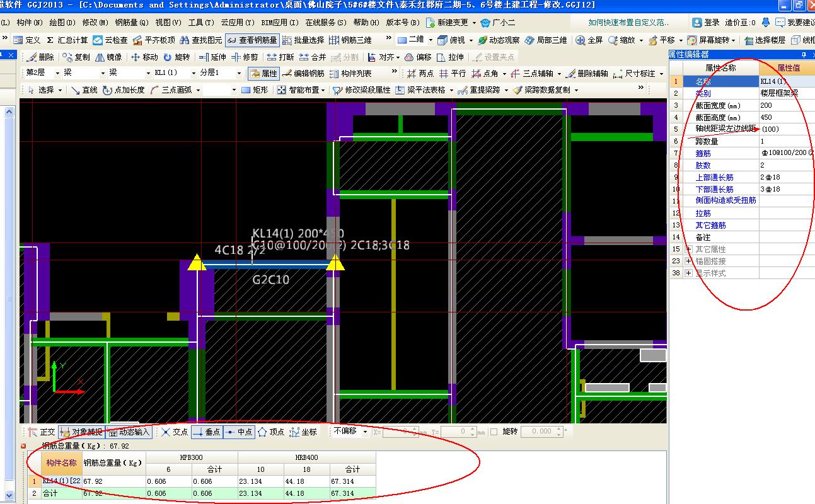This screenshot has height=504, width=815.
Task: Click the 箍筋 value cell in properties
Action: point(787,153)
